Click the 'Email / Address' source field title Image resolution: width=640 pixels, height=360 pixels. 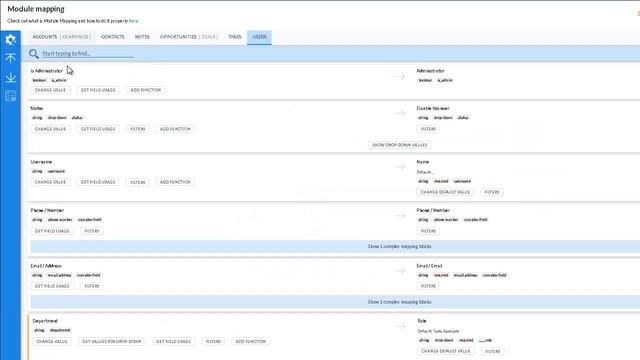click(46, 266)
